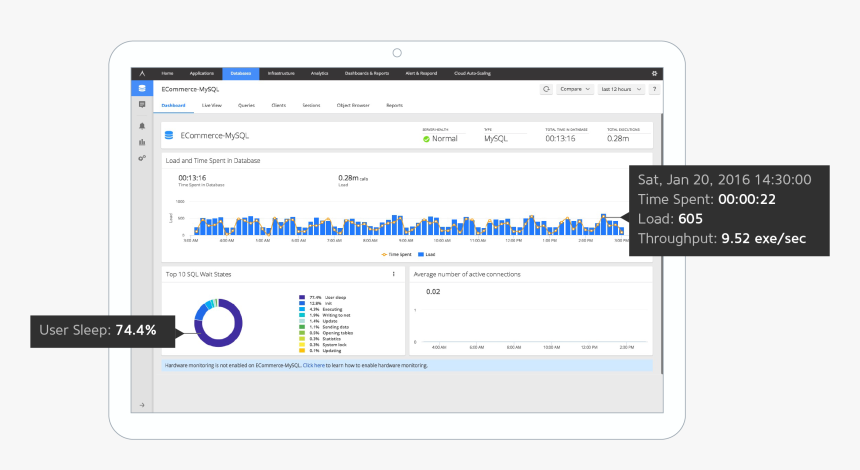Click Average number of active connections title
Image resolution: width=860 pixels, height=470 pixels.
(467, 274)
